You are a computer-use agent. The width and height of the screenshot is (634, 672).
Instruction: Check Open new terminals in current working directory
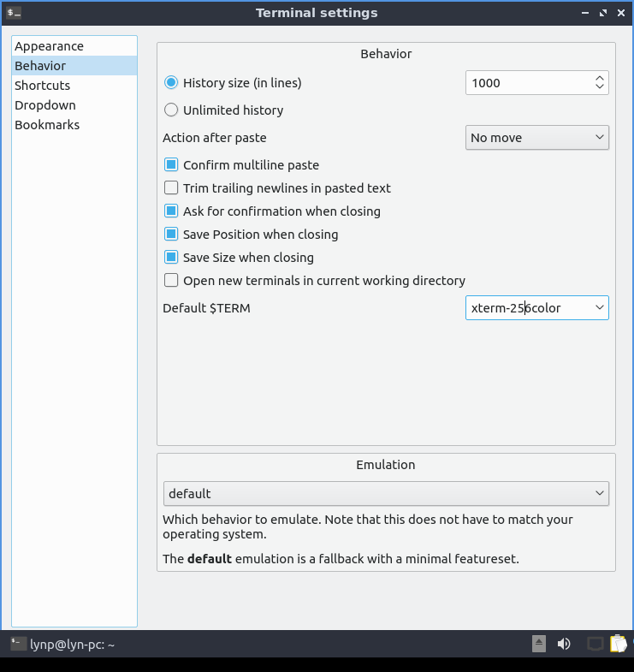click(x=171, y=281)
